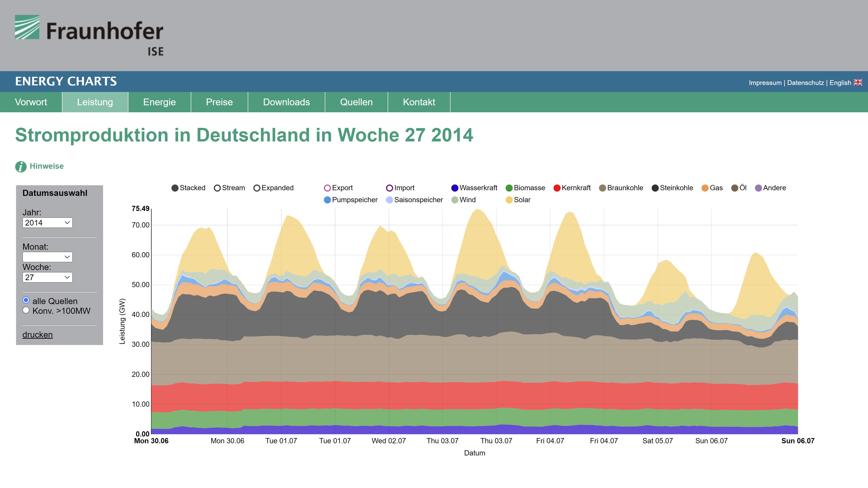Select the Stream chart mode
This screenshot has width=868, height=488.
[217, 188]
